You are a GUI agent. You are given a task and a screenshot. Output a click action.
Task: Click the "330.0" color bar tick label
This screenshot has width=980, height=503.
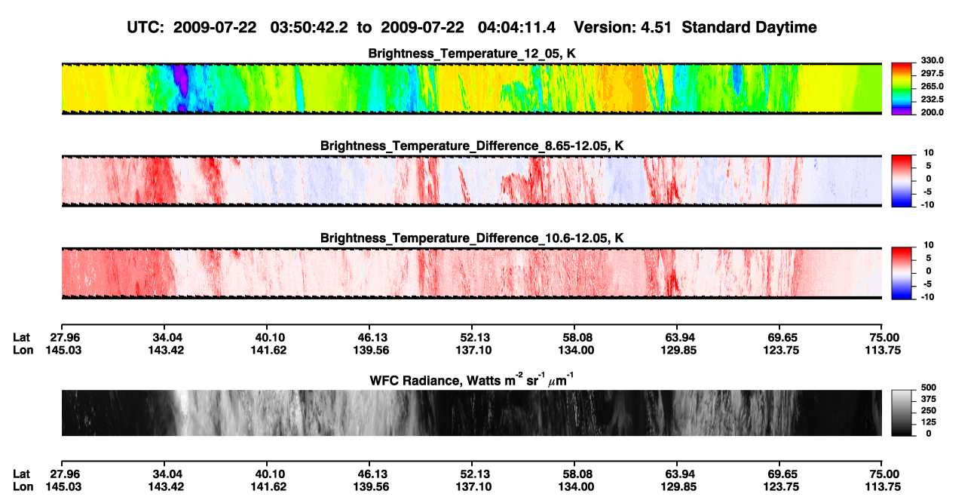pyautogui.click(x=933, y=60)
